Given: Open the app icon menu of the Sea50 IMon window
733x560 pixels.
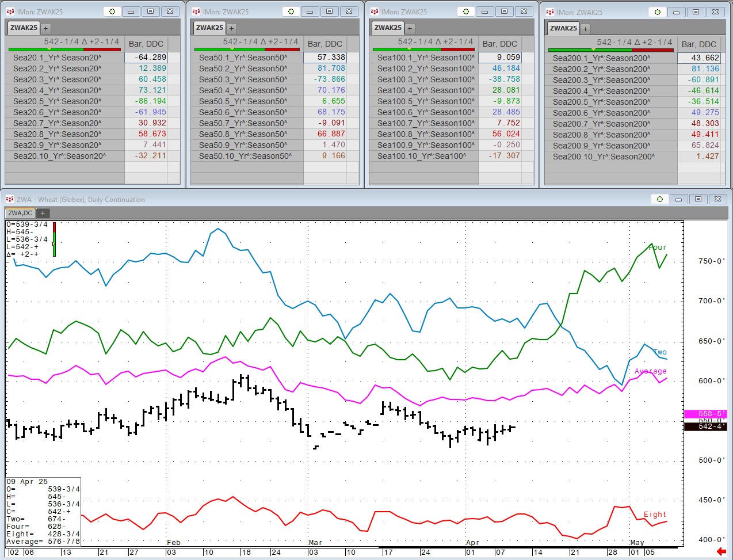Looking at the screenshot, I should pyautogui.click(x=196, y=12).
